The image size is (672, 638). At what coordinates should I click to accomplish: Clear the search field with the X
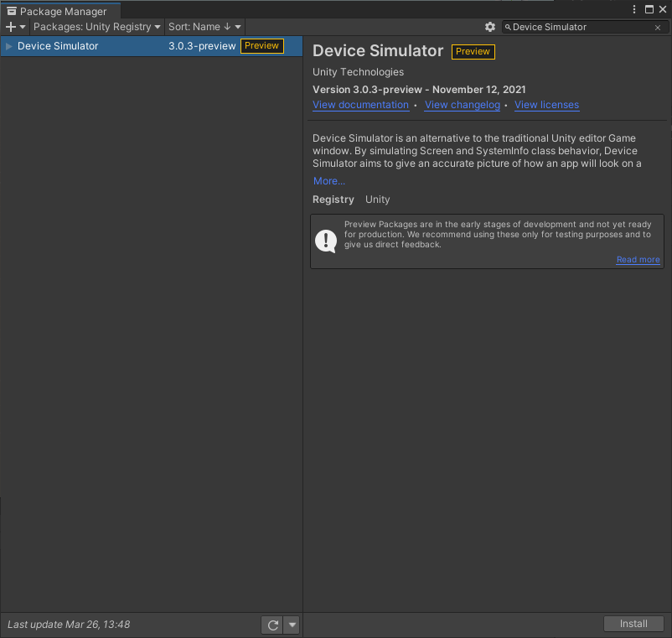[658, 28]
